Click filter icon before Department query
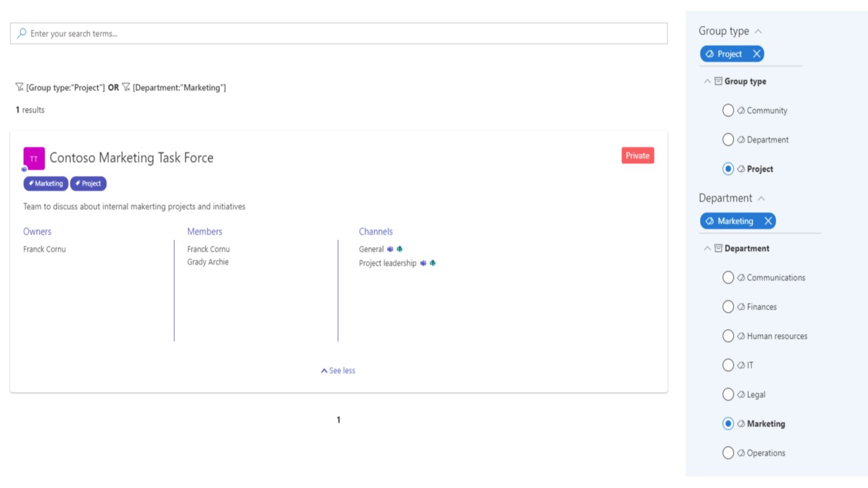 click(x=126, y=87)
